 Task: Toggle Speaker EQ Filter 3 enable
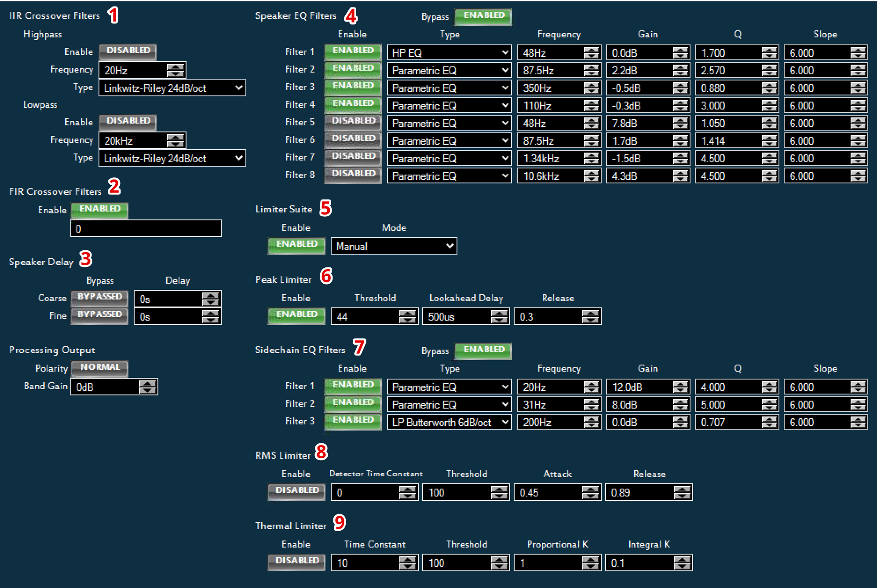pos(353,87)
